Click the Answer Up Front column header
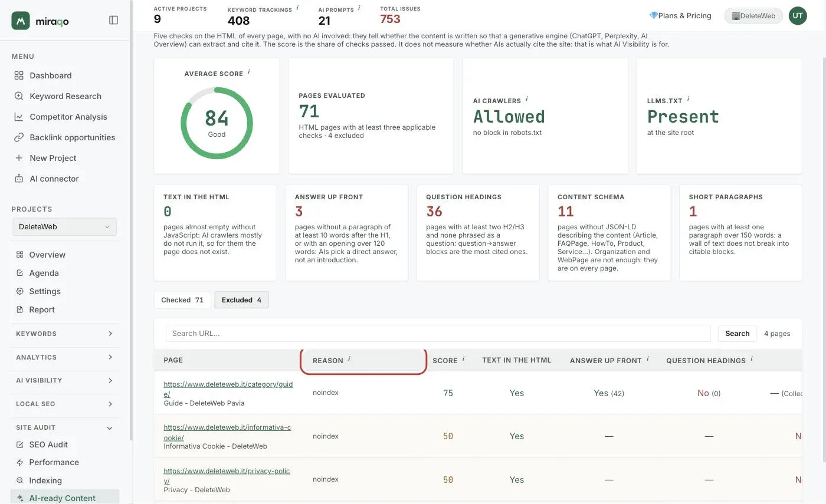 click(x=606, y=360)
